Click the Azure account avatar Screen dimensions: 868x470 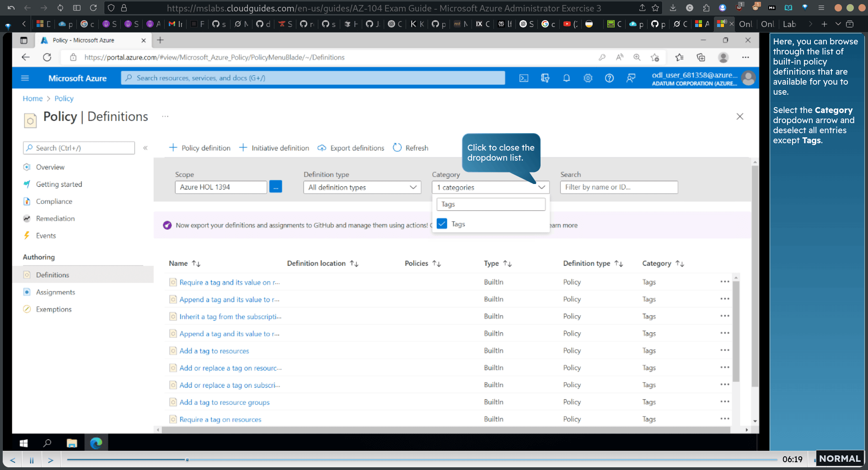point(748,78)
